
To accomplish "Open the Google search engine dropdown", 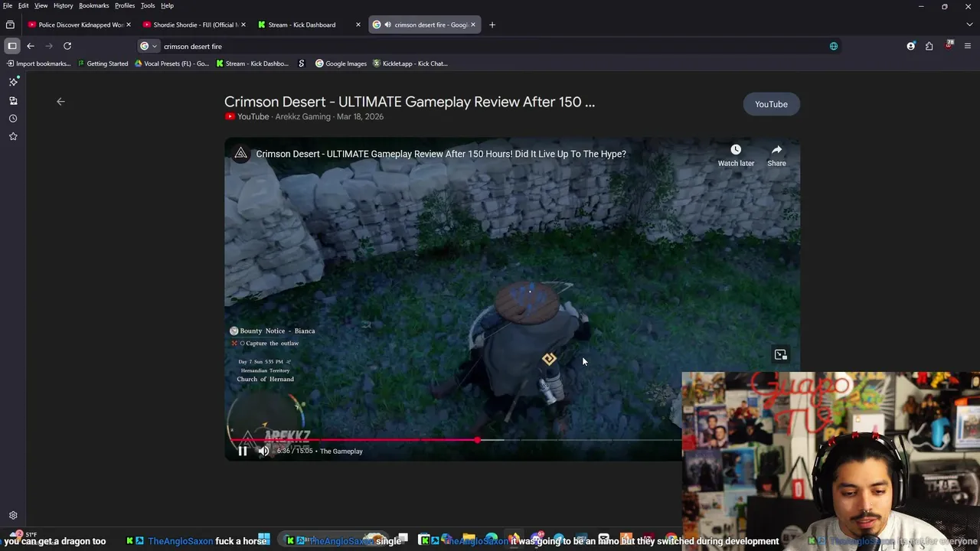I will click(148, 46).
